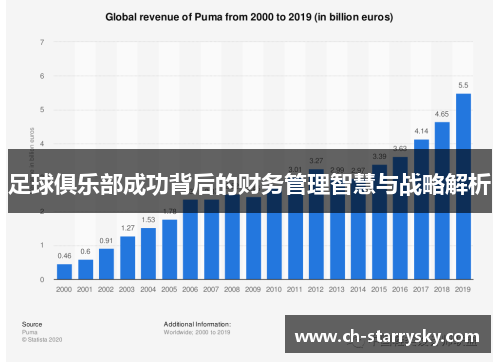Select the 2001 year label
This screenshot has width=500, height=362.
click(x=85, y=289)
